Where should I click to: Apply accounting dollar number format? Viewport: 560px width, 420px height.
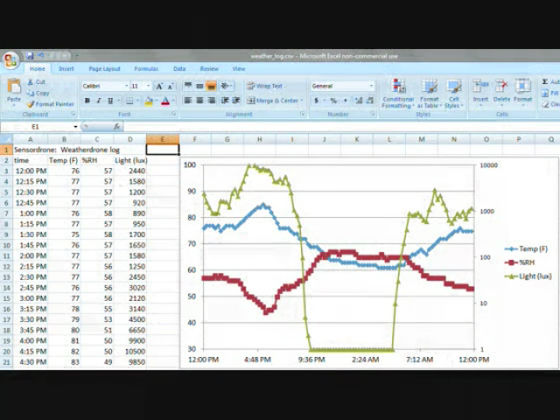[x=316, y=101]
